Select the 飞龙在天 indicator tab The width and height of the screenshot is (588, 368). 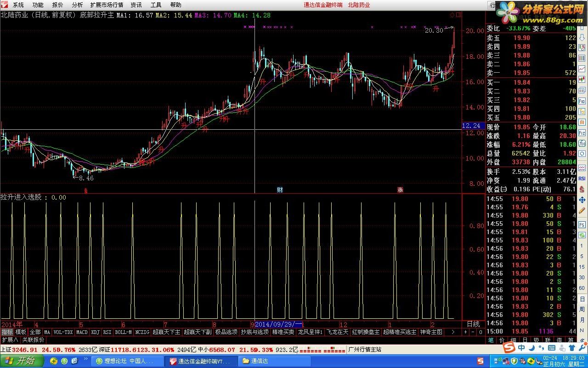[x=337, y=332]
